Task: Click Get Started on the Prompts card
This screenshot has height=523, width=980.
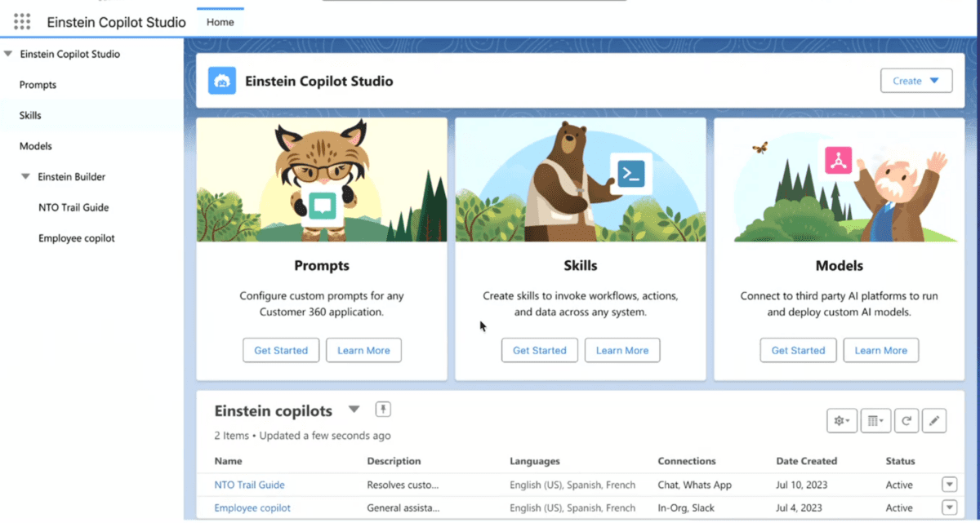Action: 281,350
